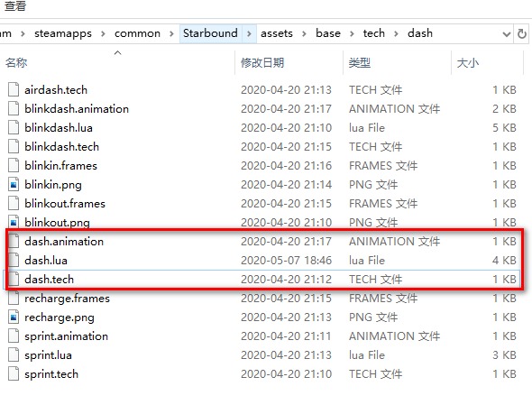
Task: Click the common breadcrumb segment
Action: coord(137,33)
